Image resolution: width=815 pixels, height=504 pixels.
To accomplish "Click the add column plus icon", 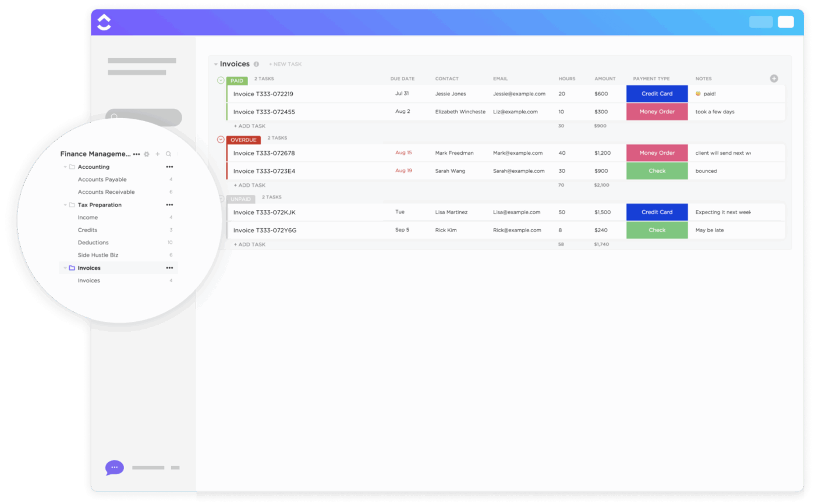I will pos(774,79).
